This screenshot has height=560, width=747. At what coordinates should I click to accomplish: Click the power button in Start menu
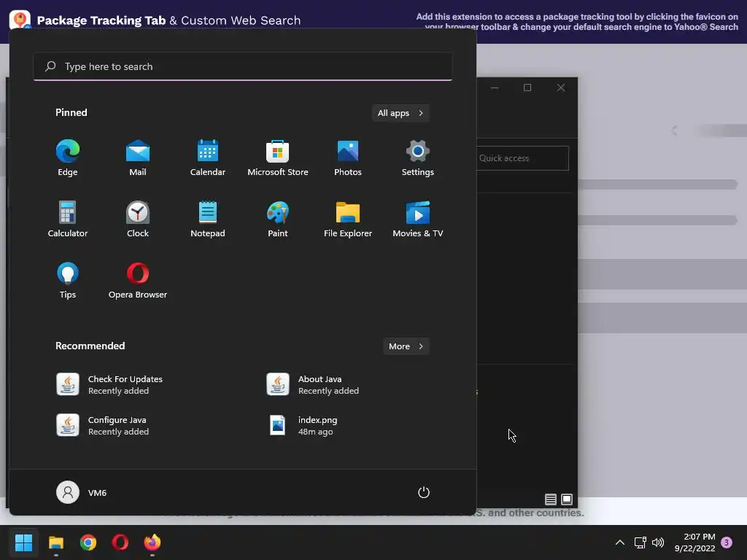coord(424,492)
